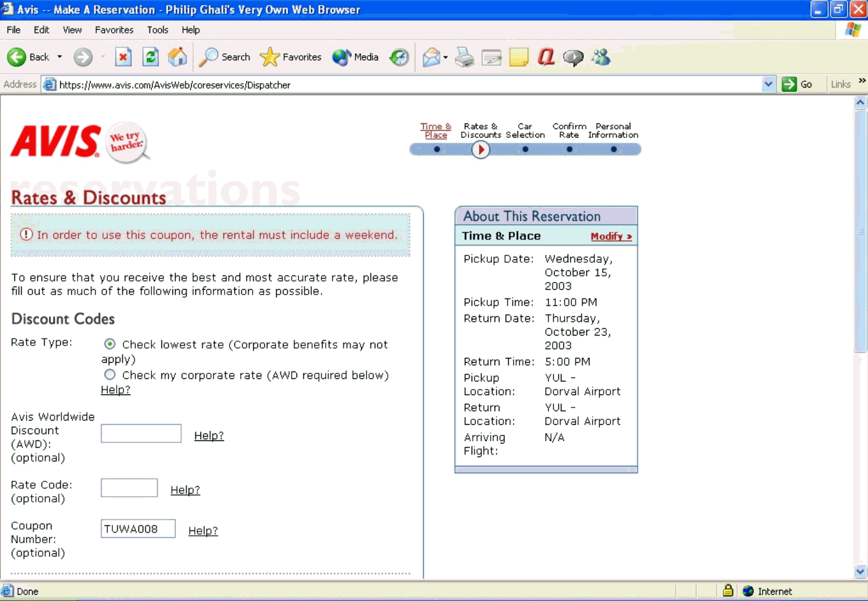868x601 pixels.
Task: Click the page icon beside the URL
Action: (x=50, y=85)
